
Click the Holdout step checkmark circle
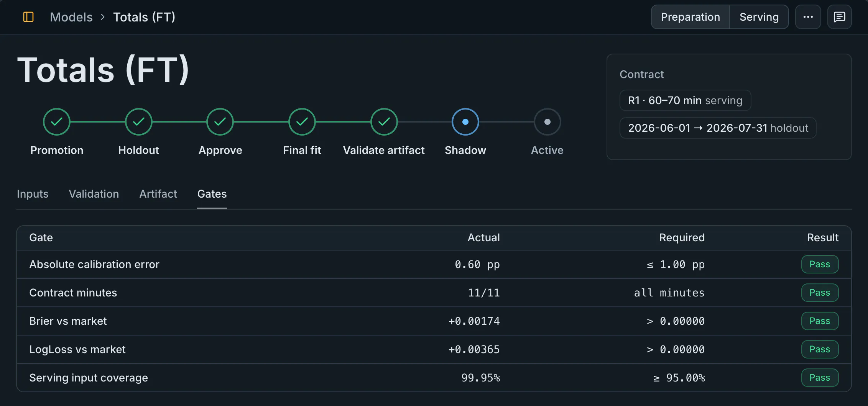[x=138, y=122]
